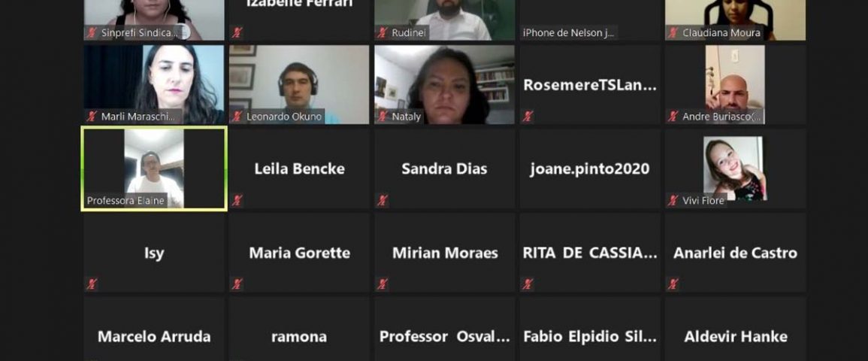Viewport: 868px width, 361px height.
Task: Select the Aldevir Hanke participant tile
Action: tap(735, 329)
